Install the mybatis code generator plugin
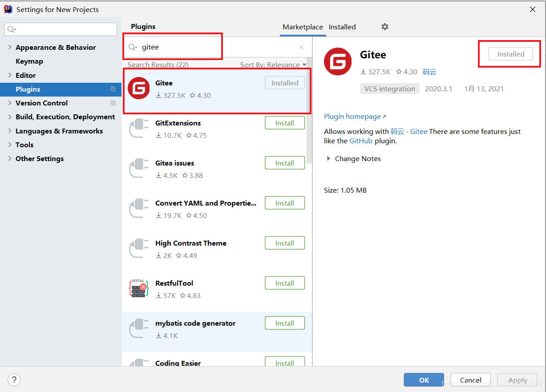This screenshot has width=546, height=392. pyautogui.click(x=285, y=323)
